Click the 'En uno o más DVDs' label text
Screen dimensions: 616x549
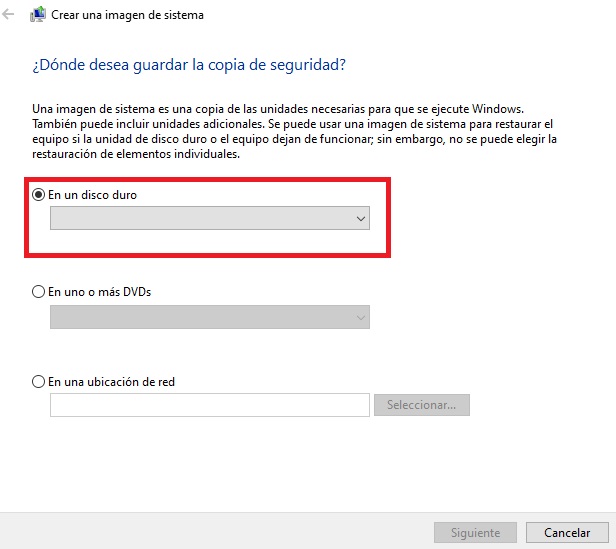tap(99, 292)
